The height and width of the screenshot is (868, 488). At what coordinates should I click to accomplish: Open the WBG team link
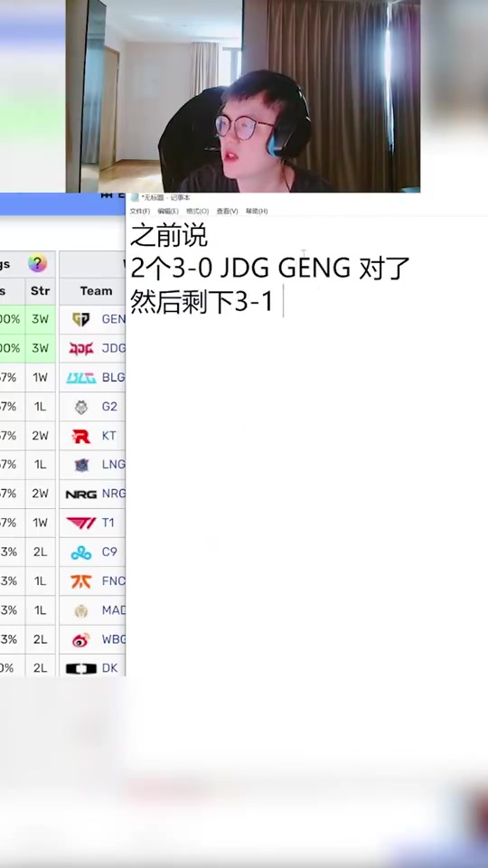[114, 639]
